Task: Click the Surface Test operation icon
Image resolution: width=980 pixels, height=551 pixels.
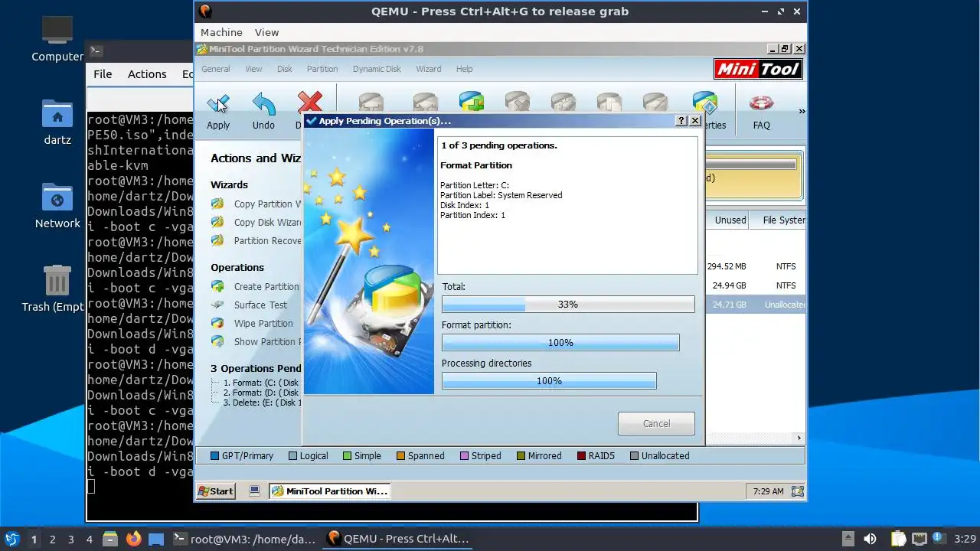Action: point(218,305)
